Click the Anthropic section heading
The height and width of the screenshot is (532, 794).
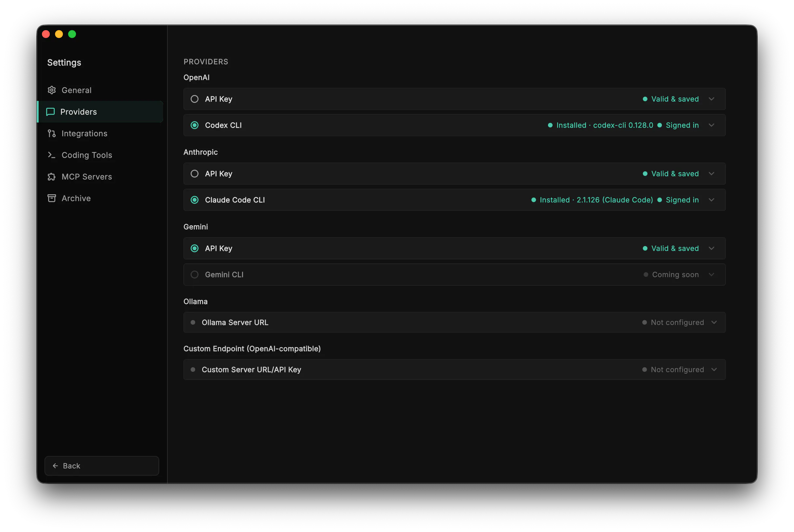[x=201, y=152]
